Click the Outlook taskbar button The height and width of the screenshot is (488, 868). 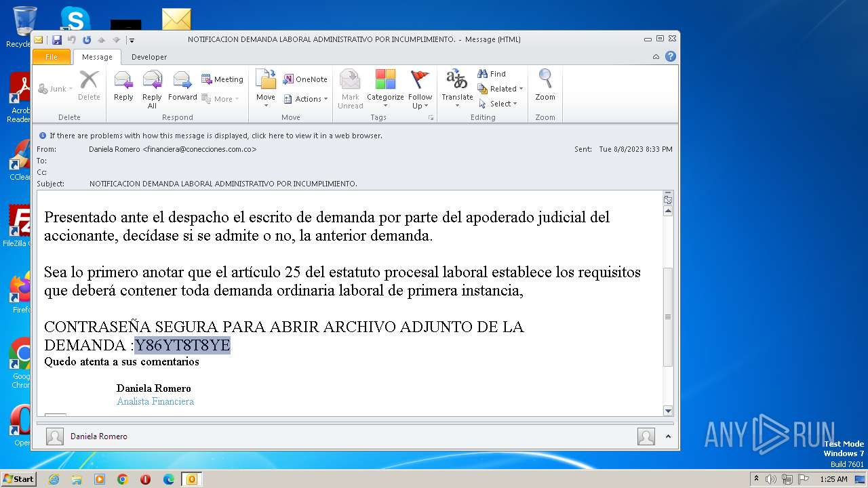(192, 479)
